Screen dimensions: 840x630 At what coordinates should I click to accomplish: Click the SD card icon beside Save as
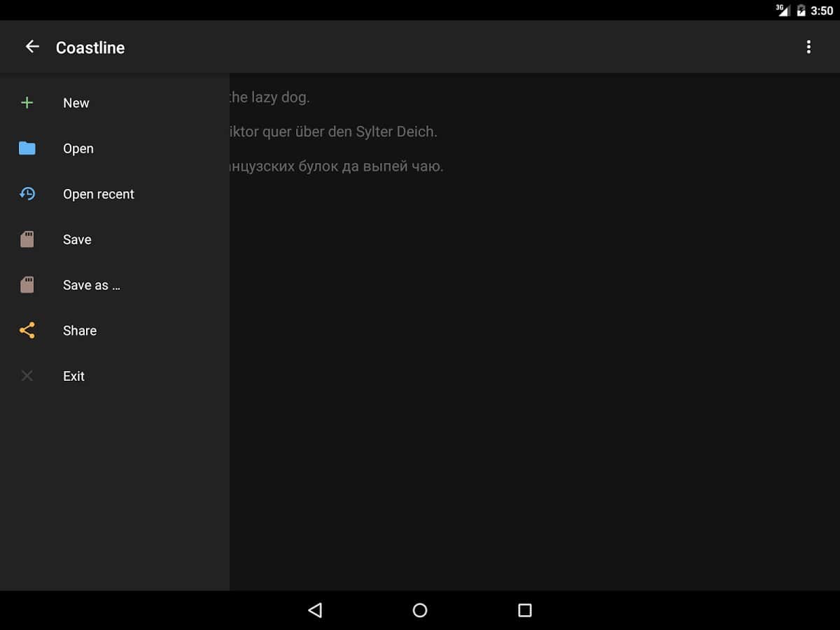(x=27, y=285)
